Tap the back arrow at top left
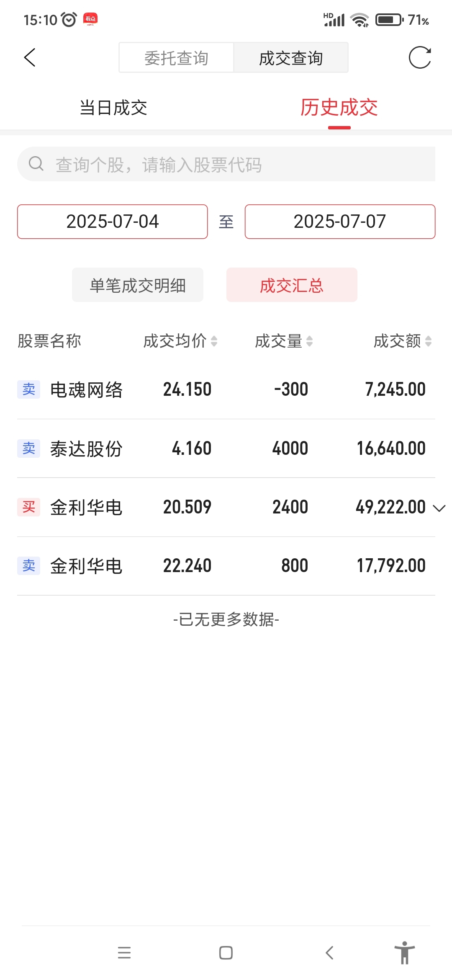Image resolution: width=452 pixels, height=980 pixels. coord(30,58)
